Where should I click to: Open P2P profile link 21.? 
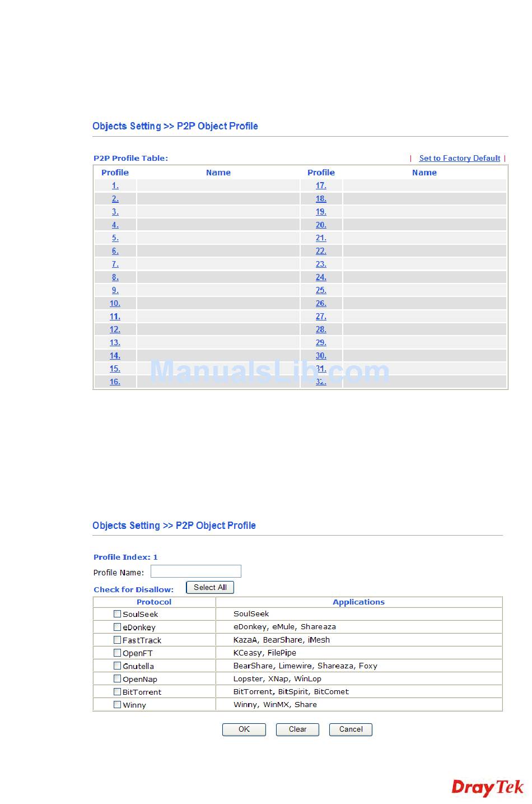(x=321, y=238)
